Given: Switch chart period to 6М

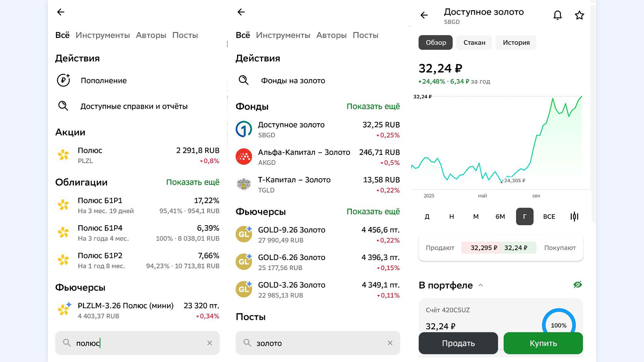Looking at the screenshot, I should [x=500, y=217].
